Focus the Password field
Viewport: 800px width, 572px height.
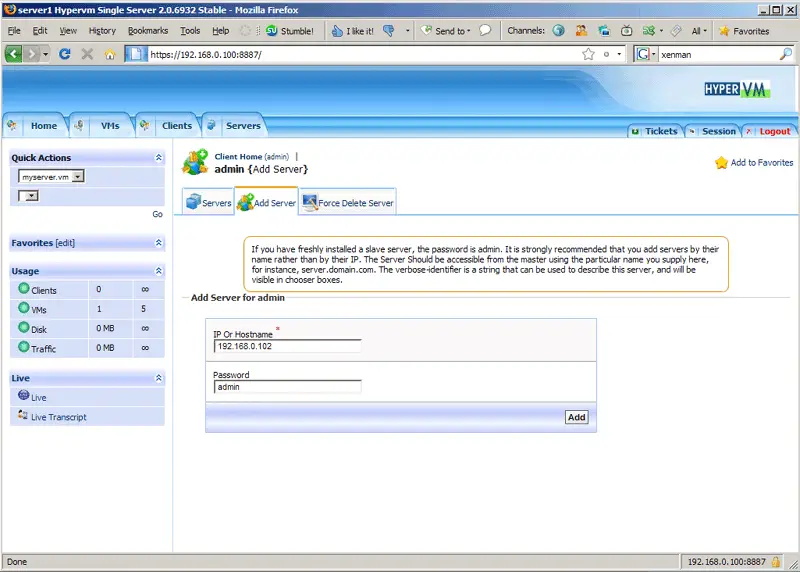coord(287,387)
